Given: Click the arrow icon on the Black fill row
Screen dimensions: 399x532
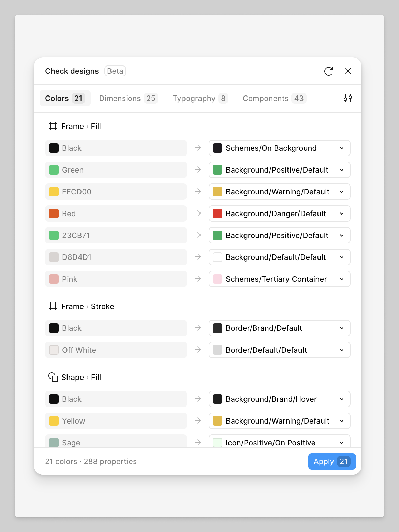Looking at the screenshot, I should [198, 148].
